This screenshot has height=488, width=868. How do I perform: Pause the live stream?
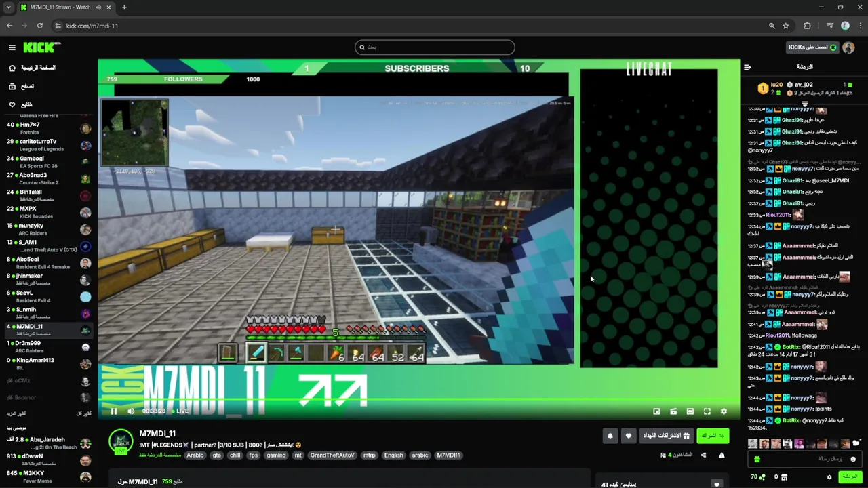coord(114,411)
